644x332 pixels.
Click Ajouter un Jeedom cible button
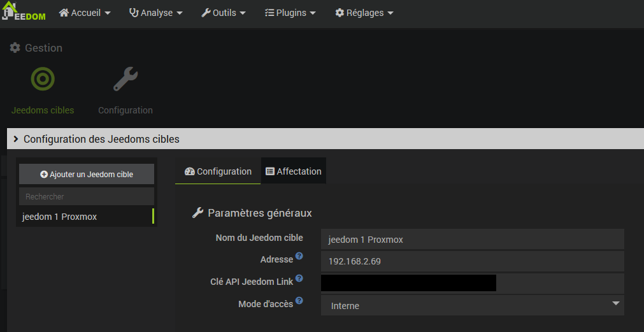[87, 174]
